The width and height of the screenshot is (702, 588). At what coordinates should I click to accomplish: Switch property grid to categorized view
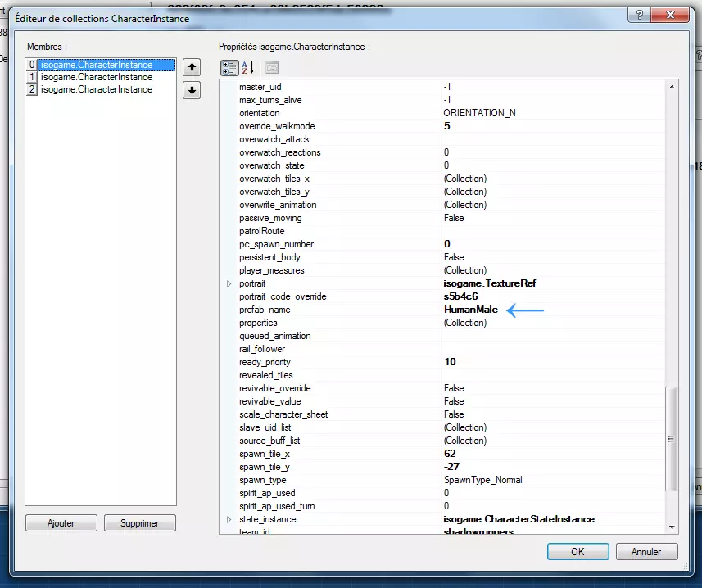click(229, 68)
